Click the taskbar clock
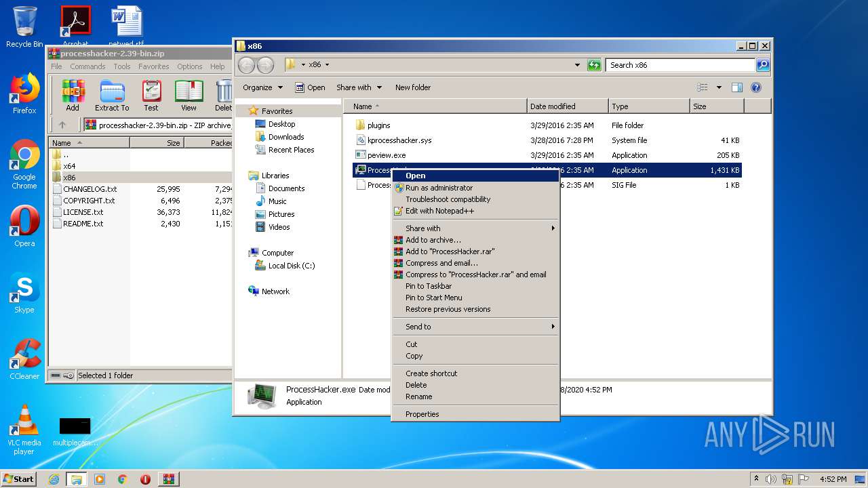The image size is (868, 488). tap(833, 479)
